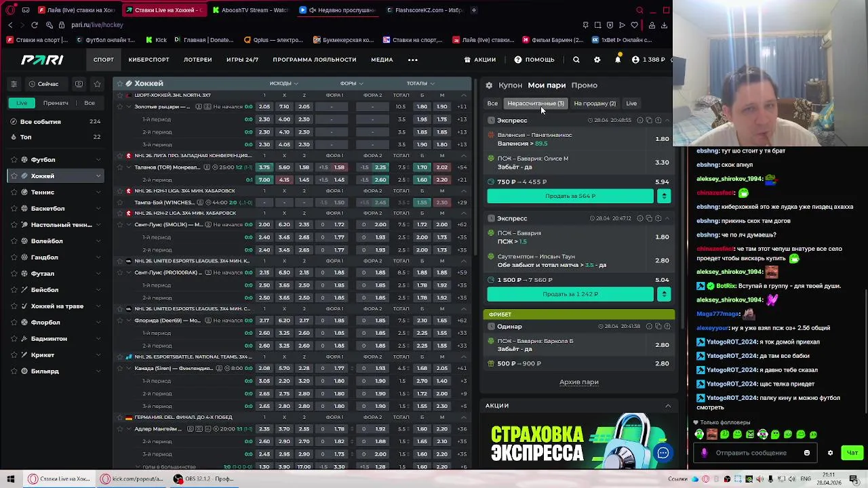Open АКЦИИ in the header
The image size is (868, 488).
click(480, 60)
